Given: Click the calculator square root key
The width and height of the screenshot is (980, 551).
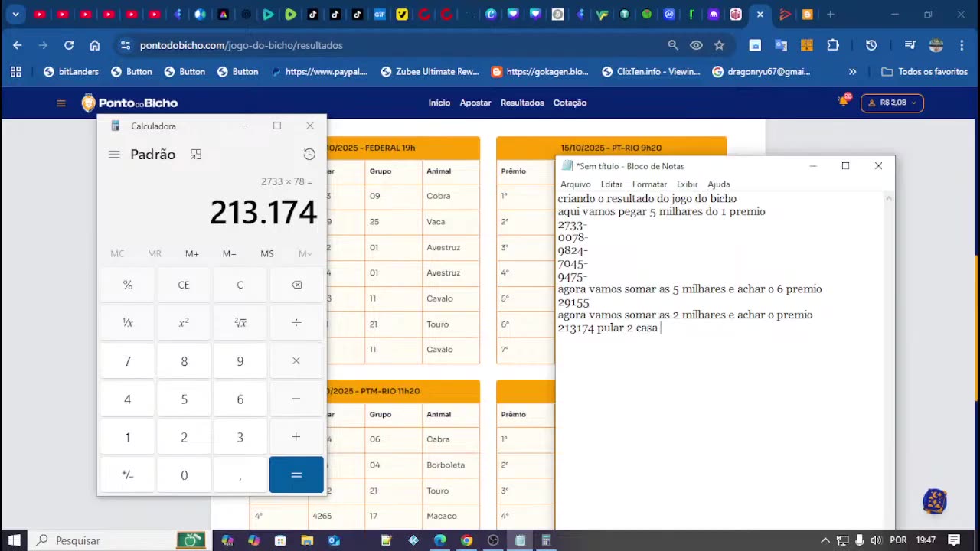Looking at the screenshot, I should coord(240,323).
